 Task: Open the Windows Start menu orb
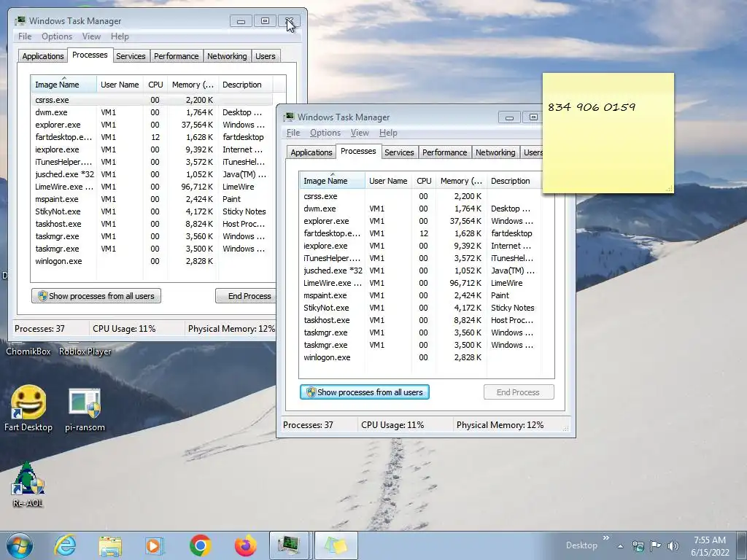coord(20,545)
